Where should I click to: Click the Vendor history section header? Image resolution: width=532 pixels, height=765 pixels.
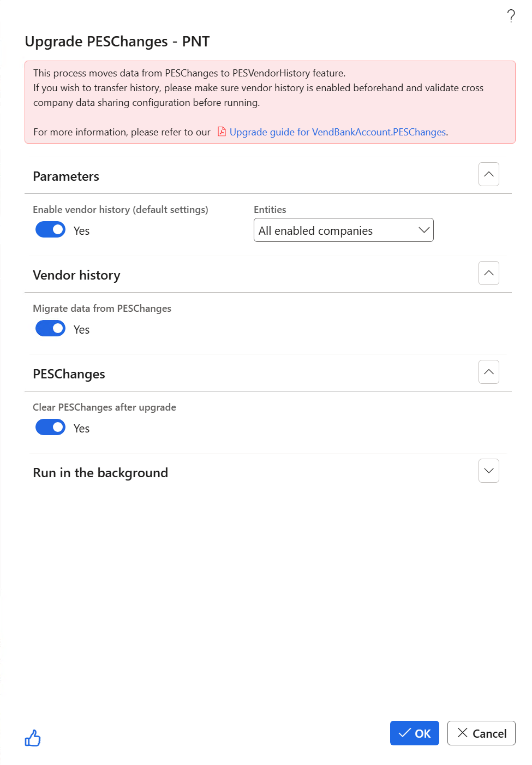(x=76, y=275)
